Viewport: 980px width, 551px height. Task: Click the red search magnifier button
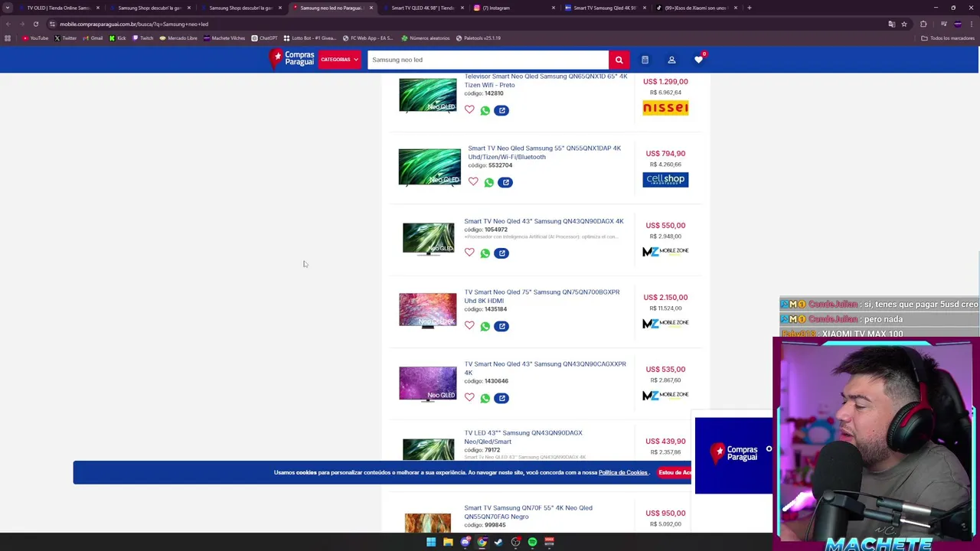tap(619, 60)
